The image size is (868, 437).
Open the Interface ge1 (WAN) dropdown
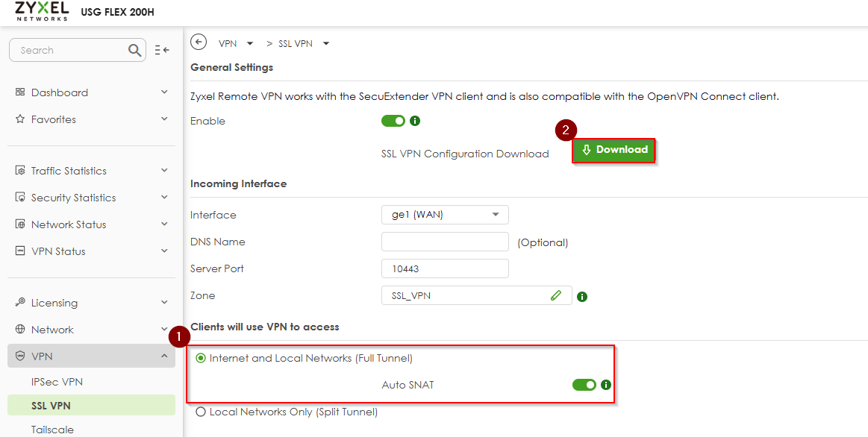(445, 215)
